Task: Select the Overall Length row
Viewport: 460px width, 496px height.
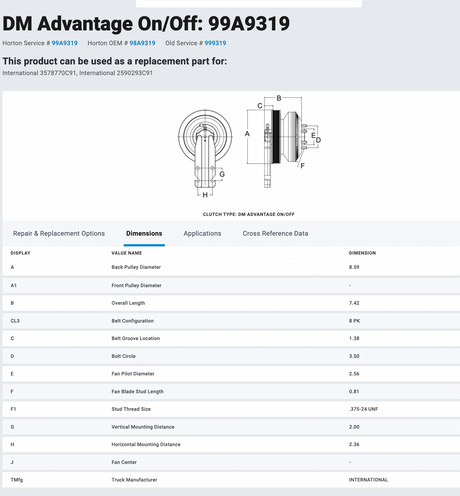Action: pyautogui.click(x=231, y=303)
